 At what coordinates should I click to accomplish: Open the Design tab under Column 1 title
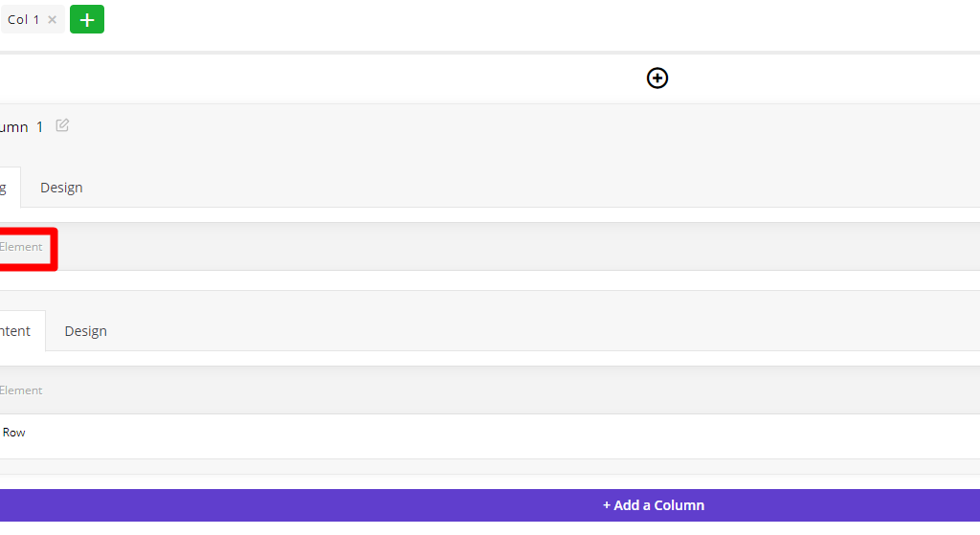(x=61, y=188)
